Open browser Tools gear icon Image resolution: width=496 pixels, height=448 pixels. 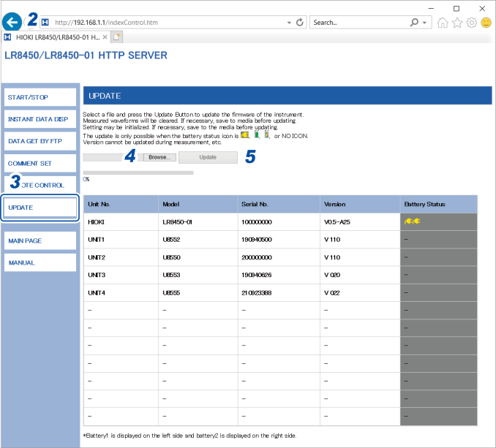point(472,23)
